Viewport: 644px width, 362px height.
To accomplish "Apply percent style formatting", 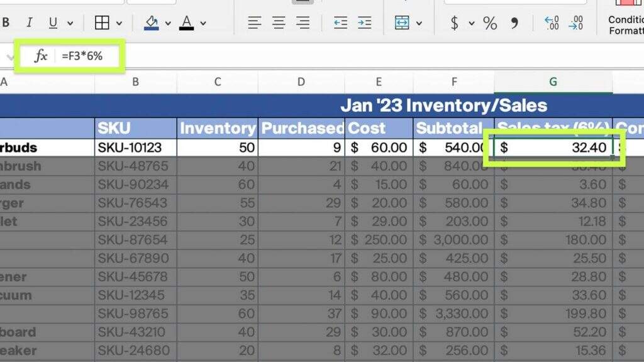I will pos(490,23).
